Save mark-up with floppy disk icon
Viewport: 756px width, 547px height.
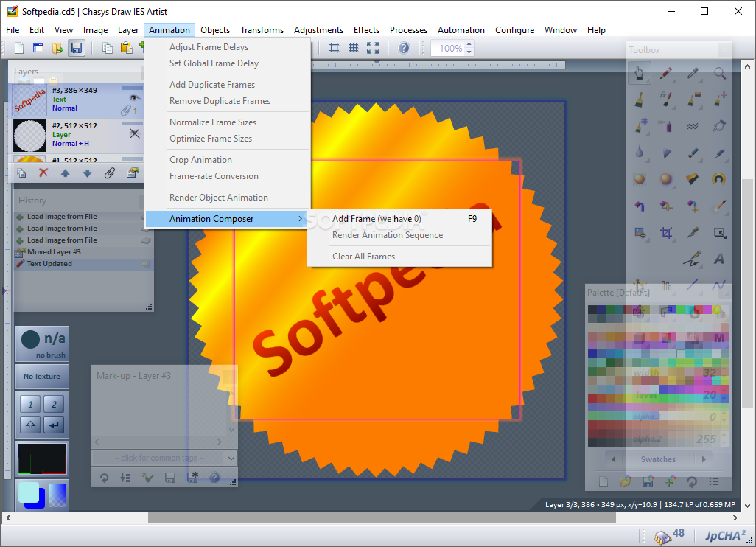(x=169, y=478)
